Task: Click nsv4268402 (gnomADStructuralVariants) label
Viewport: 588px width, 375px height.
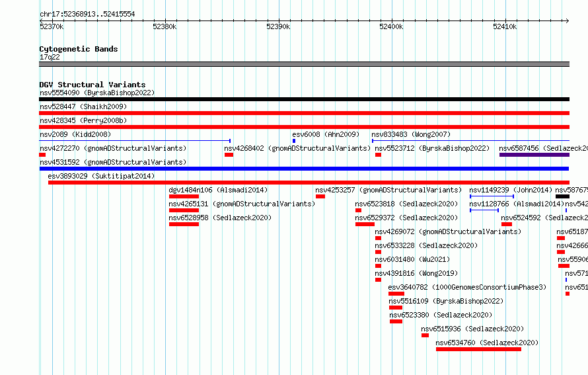Action: click(297, 148)
